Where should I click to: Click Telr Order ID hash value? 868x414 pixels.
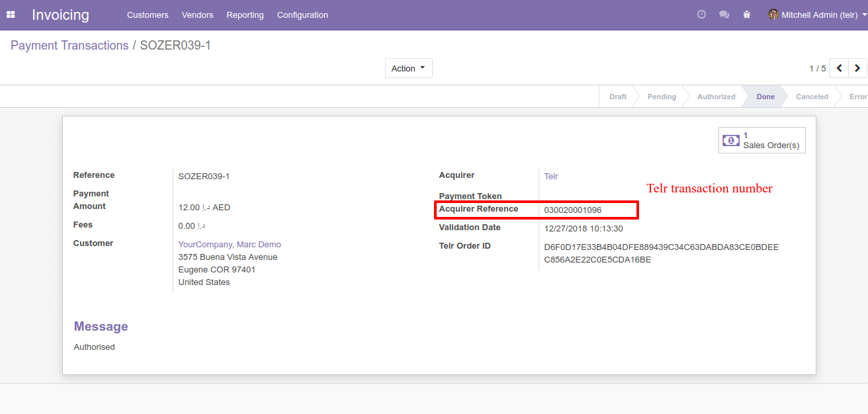pyautogui.click(x=662, y=253)
